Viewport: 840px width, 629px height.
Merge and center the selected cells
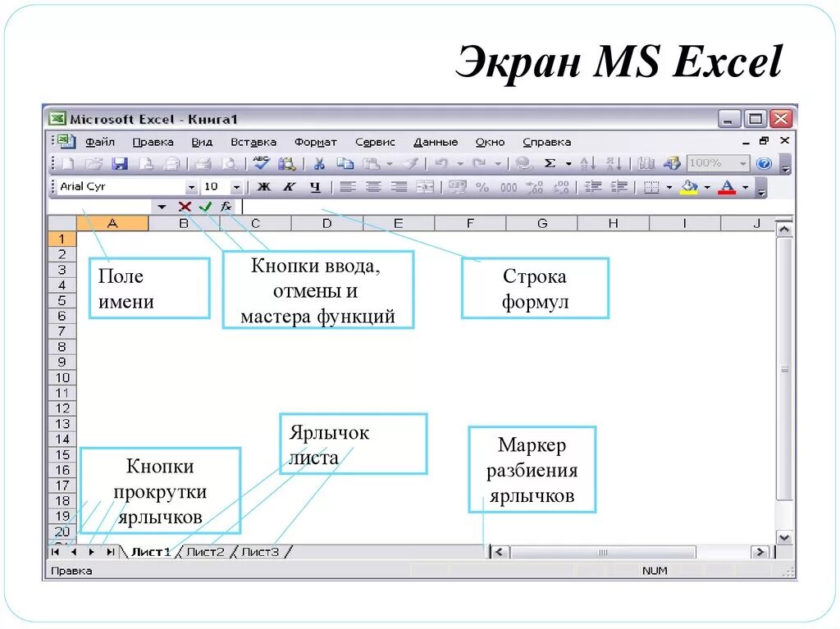425,187
